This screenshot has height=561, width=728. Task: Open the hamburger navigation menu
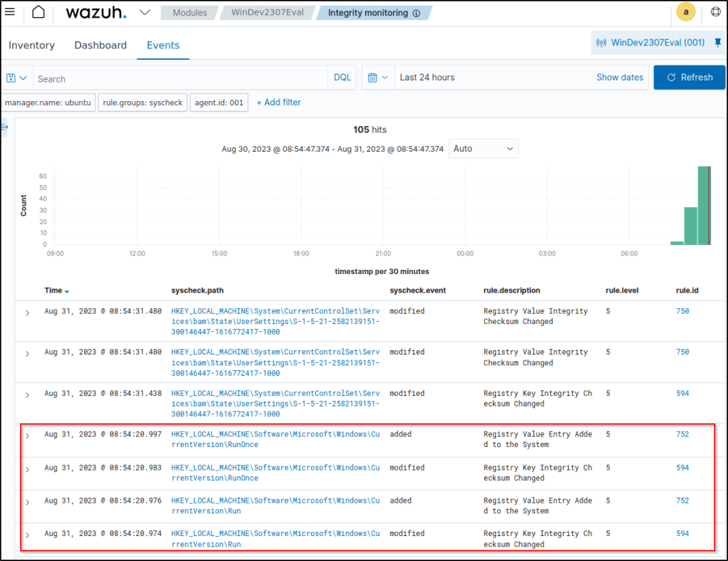tap(10, 12)
